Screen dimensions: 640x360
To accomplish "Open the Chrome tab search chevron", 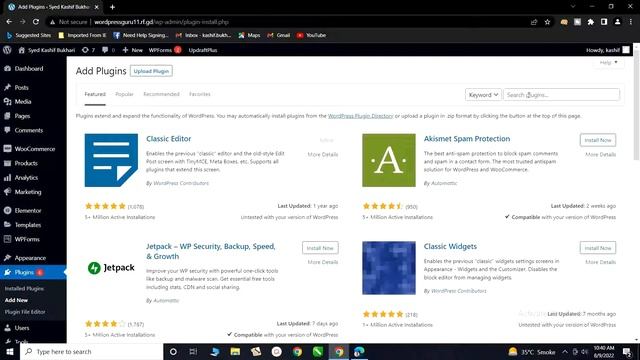I will coord(573,7).
